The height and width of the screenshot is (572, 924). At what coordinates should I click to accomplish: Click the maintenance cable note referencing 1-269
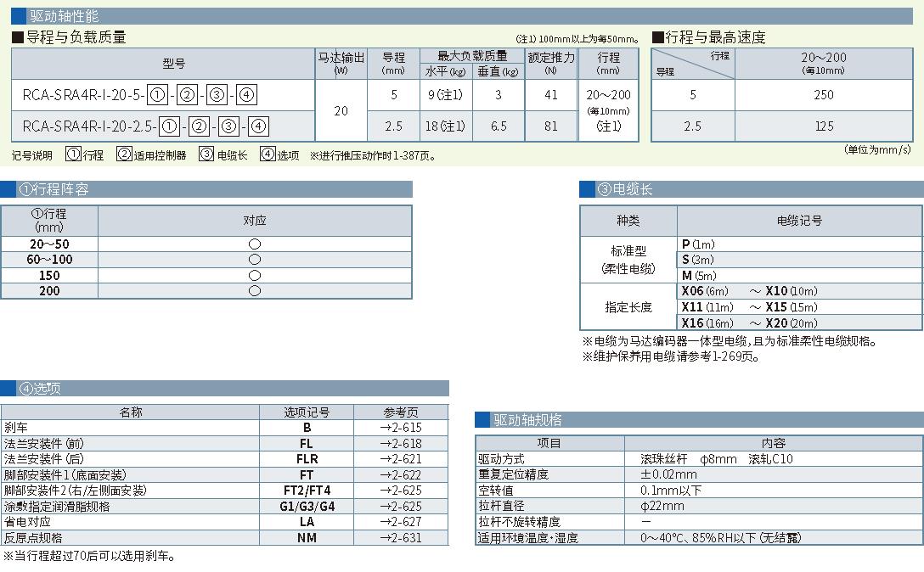coord(671,356)
